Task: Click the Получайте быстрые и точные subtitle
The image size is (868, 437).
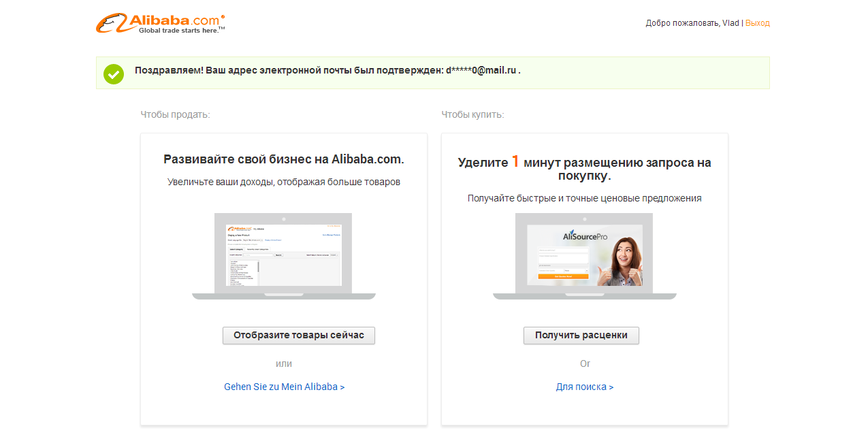Action: click(x=585, y=199)
